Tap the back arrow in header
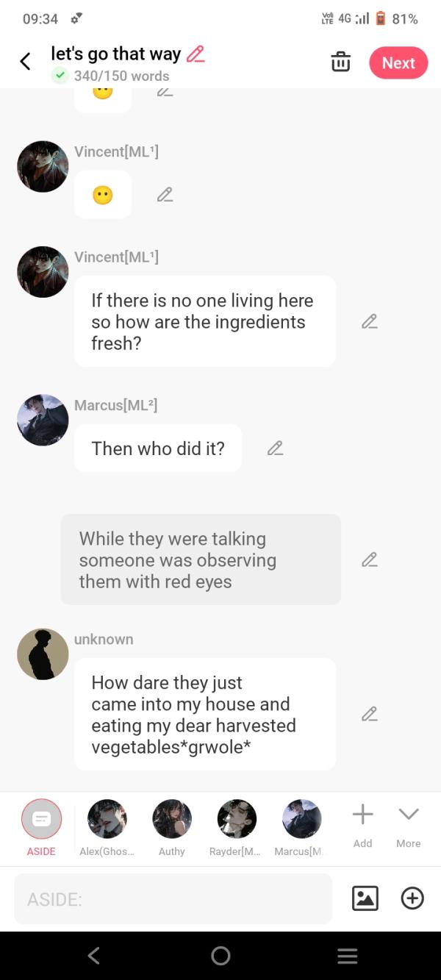The height and width of the screenshot is (980, 441). [x=26, y=62]
